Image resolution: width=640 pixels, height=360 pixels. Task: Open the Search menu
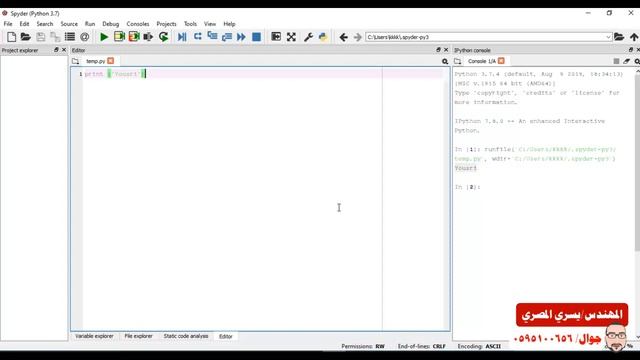click(x=44, y=24)
